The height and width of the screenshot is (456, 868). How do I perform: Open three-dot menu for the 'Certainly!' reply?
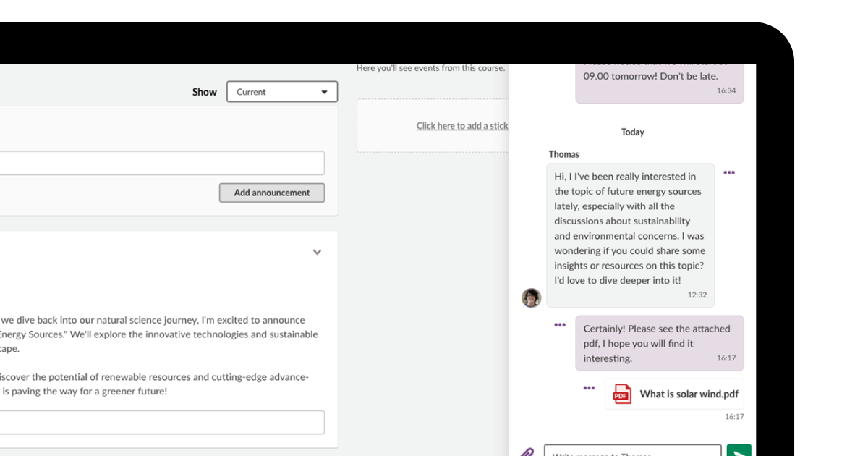tap(560, 325)
